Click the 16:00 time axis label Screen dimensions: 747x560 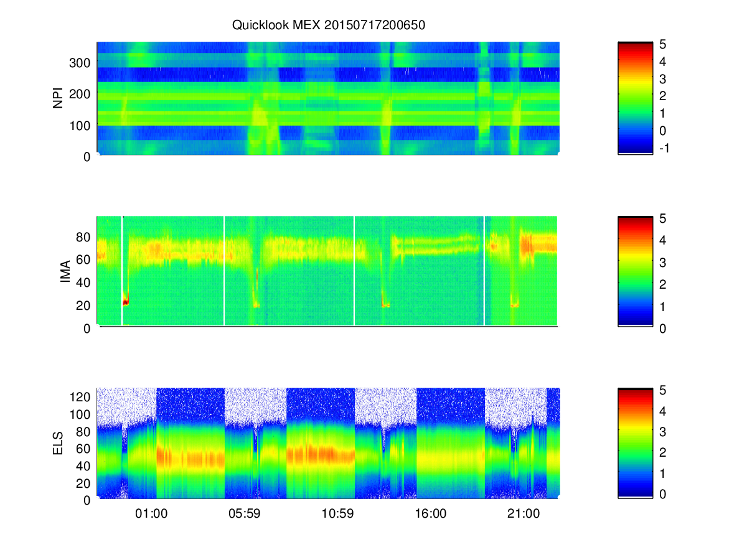click(x=431, y=514)
